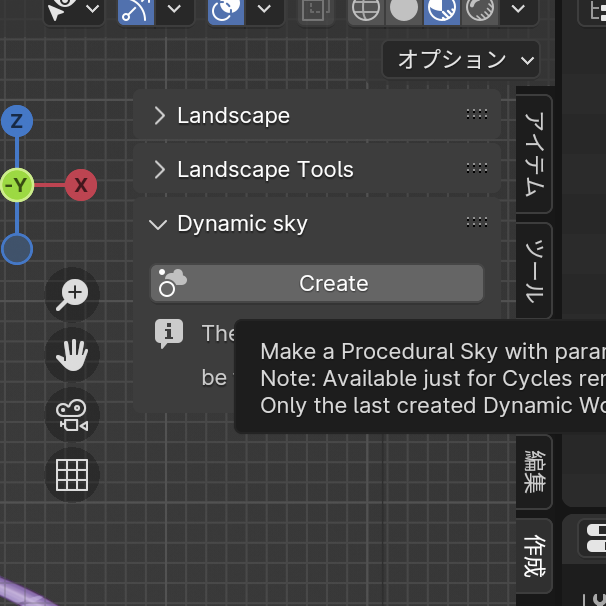Open the アイテム sidebar tab

(536, 154)
